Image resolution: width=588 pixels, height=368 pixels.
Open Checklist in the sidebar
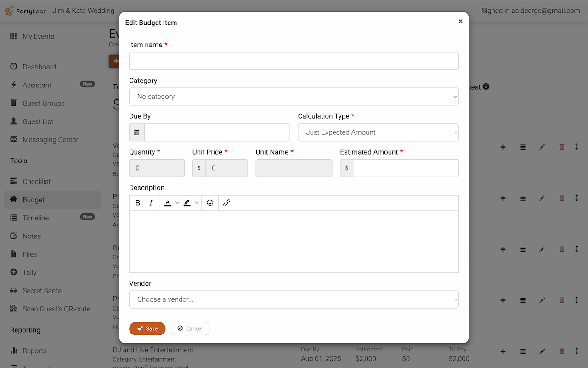[37, 182]
